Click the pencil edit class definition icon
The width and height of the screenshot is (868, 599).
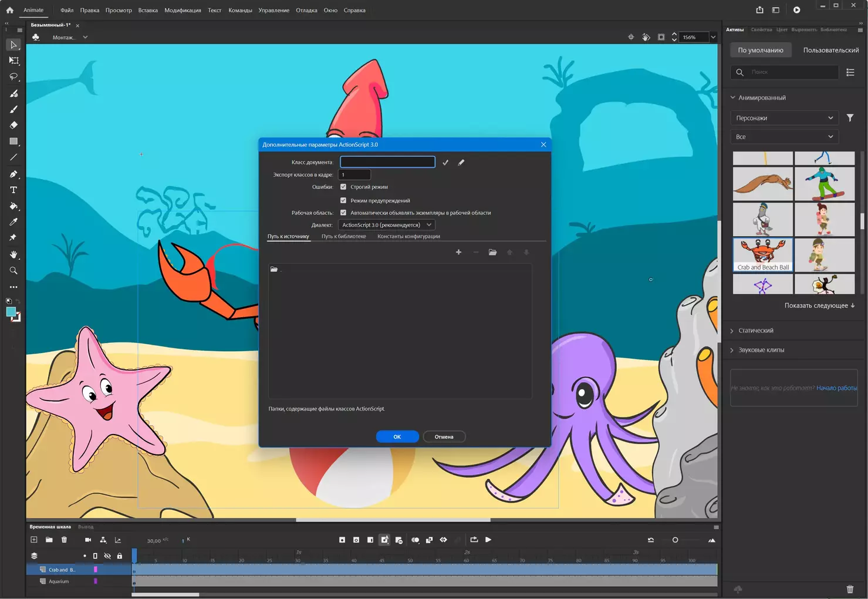[x=461, y=163]
